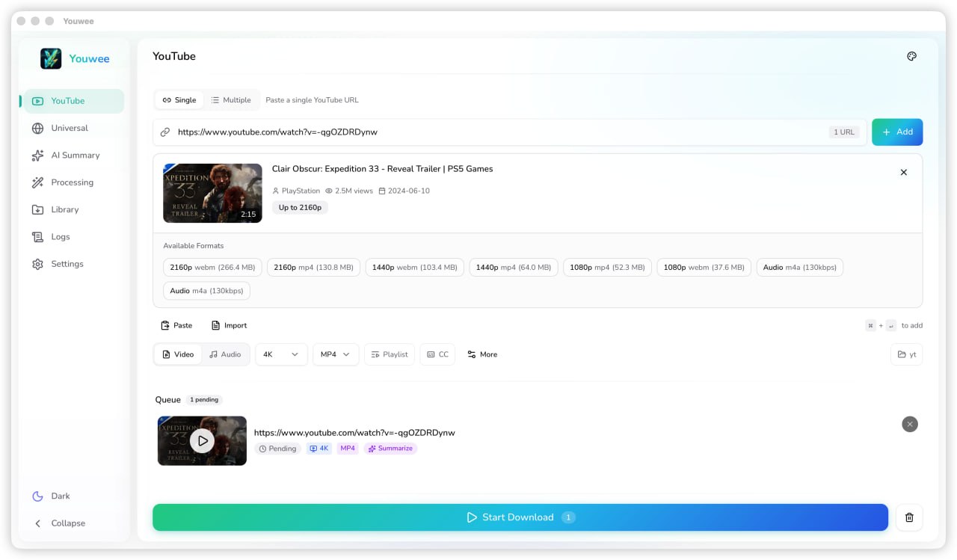This screenshot has width=957, height=560.
Task: Click the trash icon to clear queue
Action: pyautogui.click(x=909, y=517)
